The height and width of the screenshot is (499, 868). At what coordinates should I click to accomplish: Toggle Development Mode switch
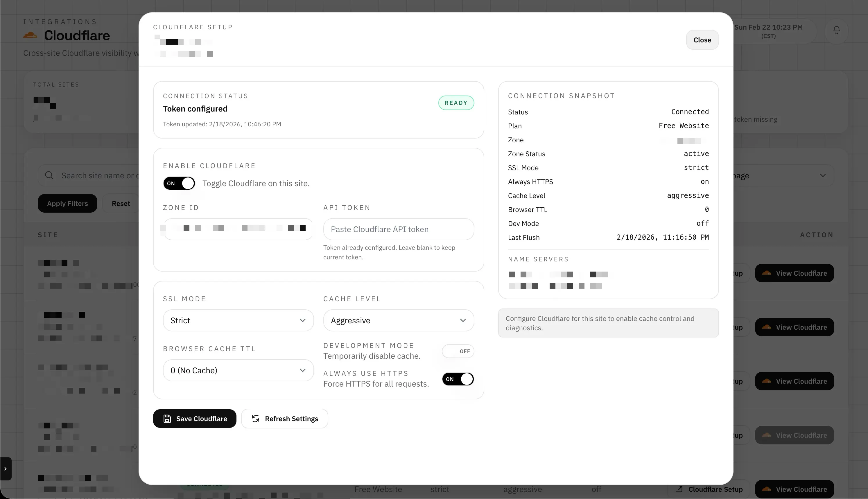pos(458,351)
